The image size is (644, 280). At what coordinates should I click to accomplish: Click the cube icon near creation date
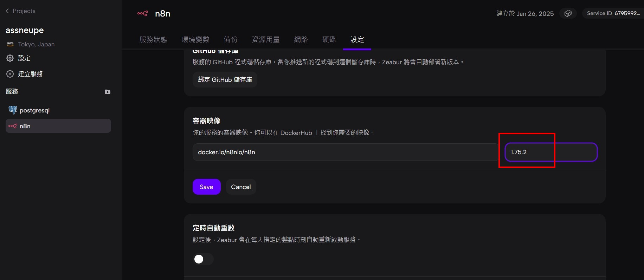[x=568, y=13]
